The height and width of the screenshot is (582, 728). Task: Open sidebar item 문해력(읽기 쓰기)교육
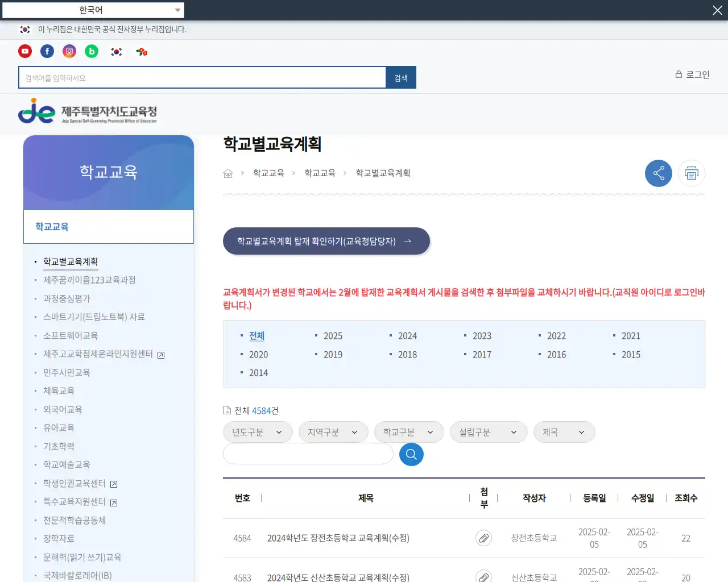[x=82, y=557]
